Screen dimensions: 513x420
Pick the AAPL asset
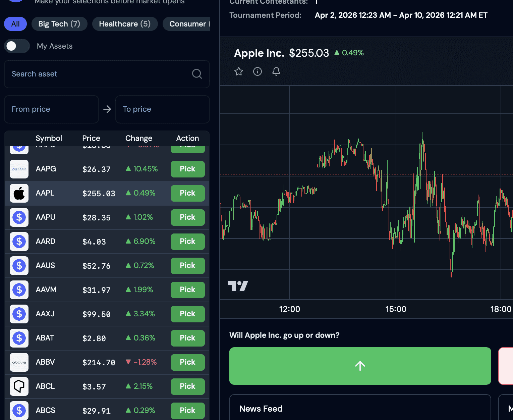coord(188,193)
